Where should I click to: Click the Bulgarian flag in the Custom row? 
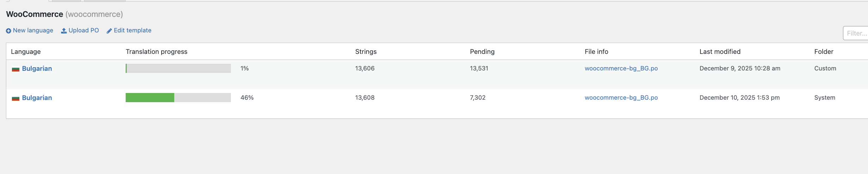coord(15,69)
